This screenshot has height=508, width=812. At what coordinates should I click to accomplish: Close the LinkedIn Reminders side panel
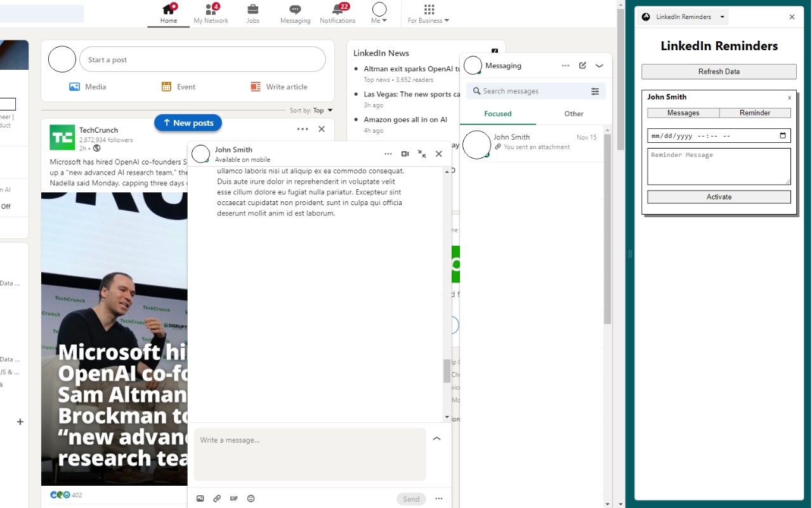792,17
